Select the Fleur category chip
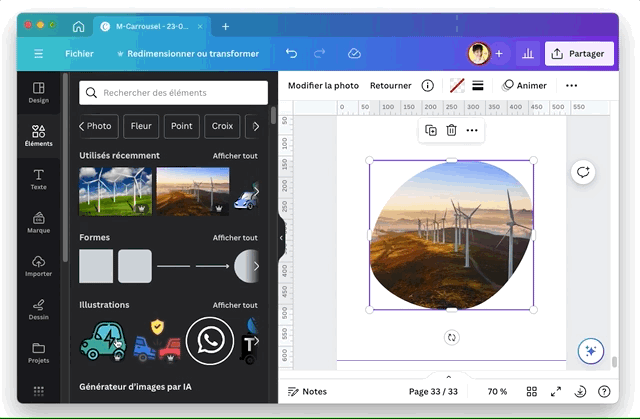The height and width of the screenshot is (419, 640). click(141, 126)
